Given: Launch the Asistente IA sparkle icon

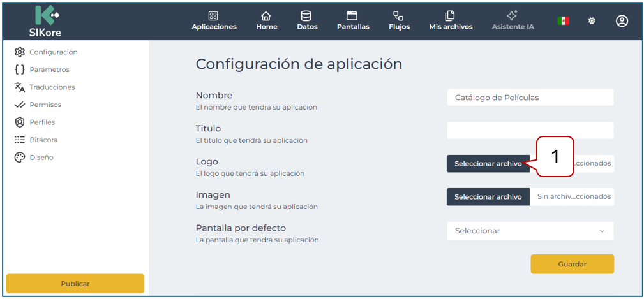Looking at the screenshot, I should 512,17.
